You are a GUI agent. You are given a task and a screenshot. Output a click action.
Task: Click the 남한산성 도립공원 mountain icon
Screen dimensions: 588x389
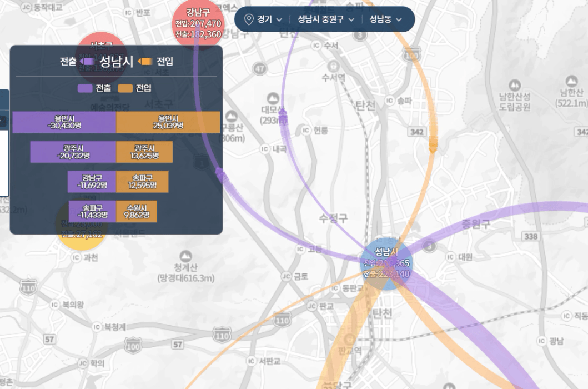[515, 85]
